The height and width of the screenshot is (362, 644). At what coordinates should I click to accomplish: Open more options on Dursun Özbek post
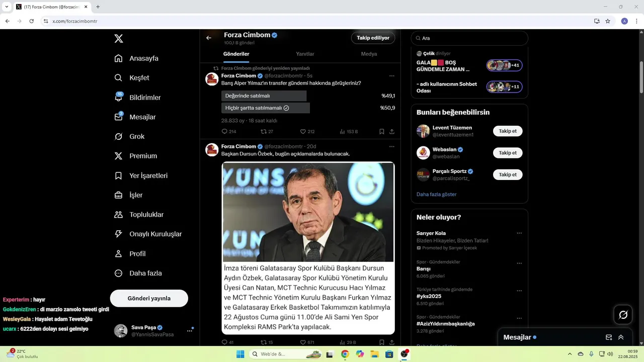point(392,147)
